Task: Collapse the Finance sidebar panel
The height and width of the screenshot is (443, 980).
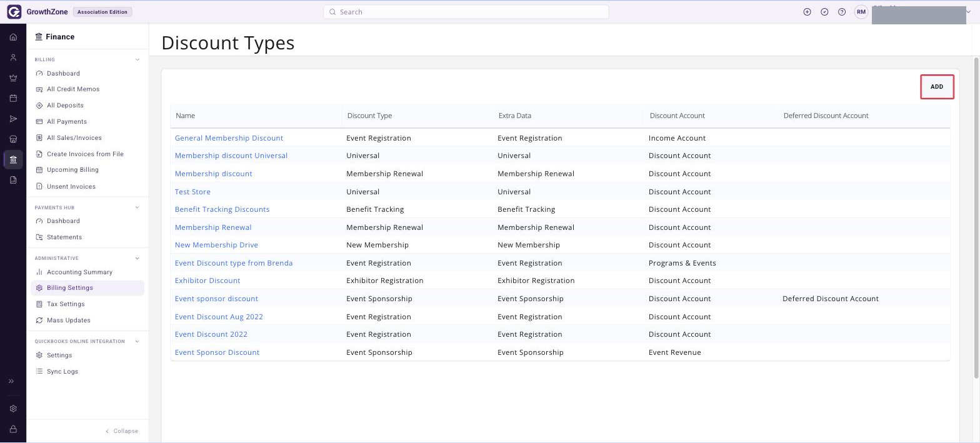Action: (x=122, y=431)
